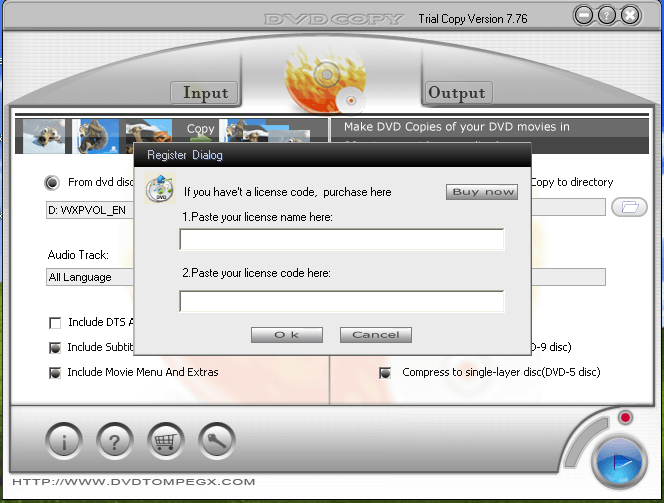This screenshot has width=664, height=503.
Task: Click the Buy now button
Action: pyautogui.click(x=482, y=192)
